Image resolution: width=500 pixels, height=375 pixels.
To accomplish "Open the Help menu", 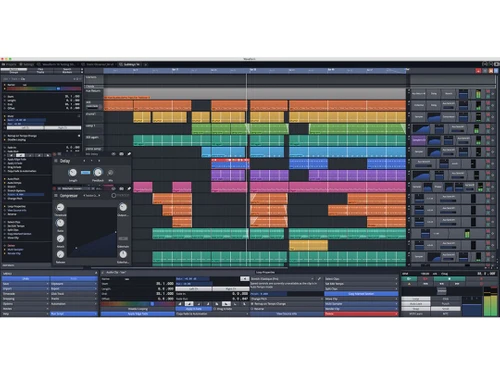I will 26,314.
